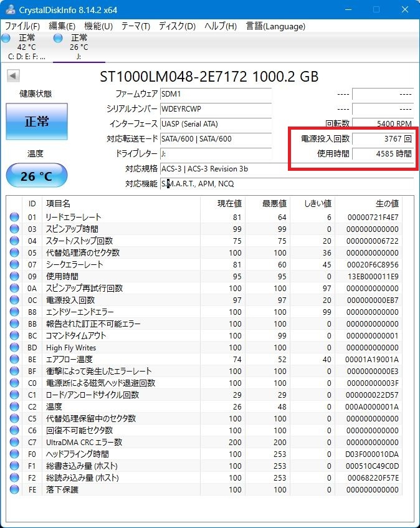This screenshot has width=420, height=528.
Task: Open the ファイル(F) menu
Action: click(x=22, y=26)
